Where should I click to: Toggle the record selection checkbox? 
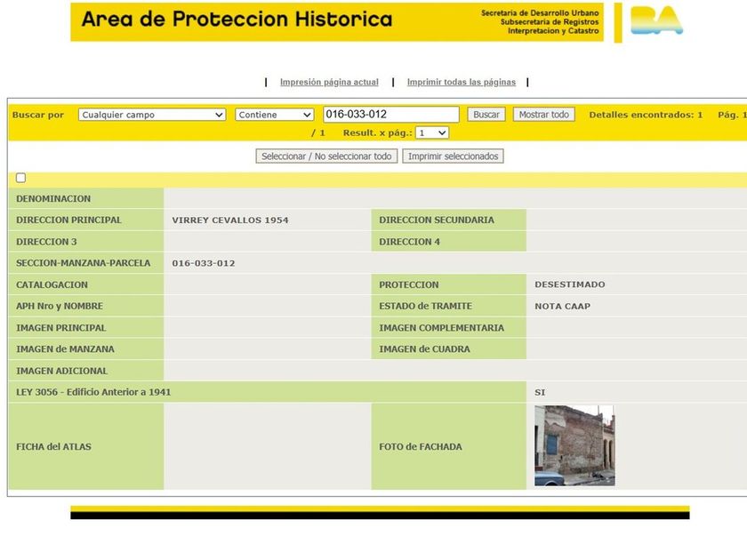click(x=21, y=178)
